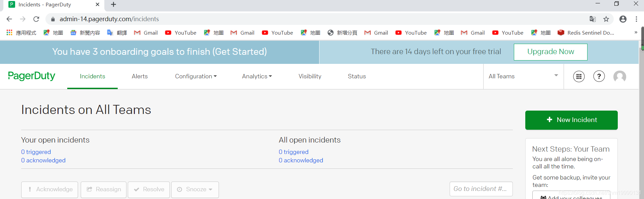Go to the Visibility tab
The height and width of the screenshot is (199, 644).
click(310, 76)
